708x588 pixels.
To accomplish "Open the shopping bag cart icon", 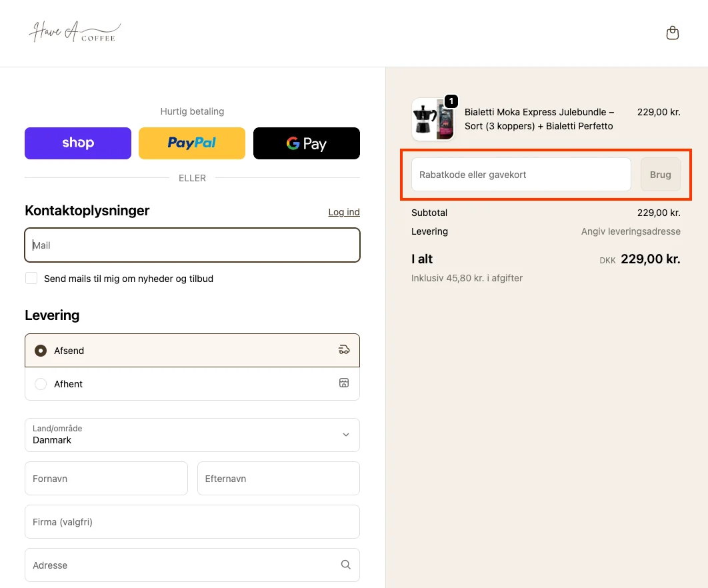I will [x=673, y=33].
